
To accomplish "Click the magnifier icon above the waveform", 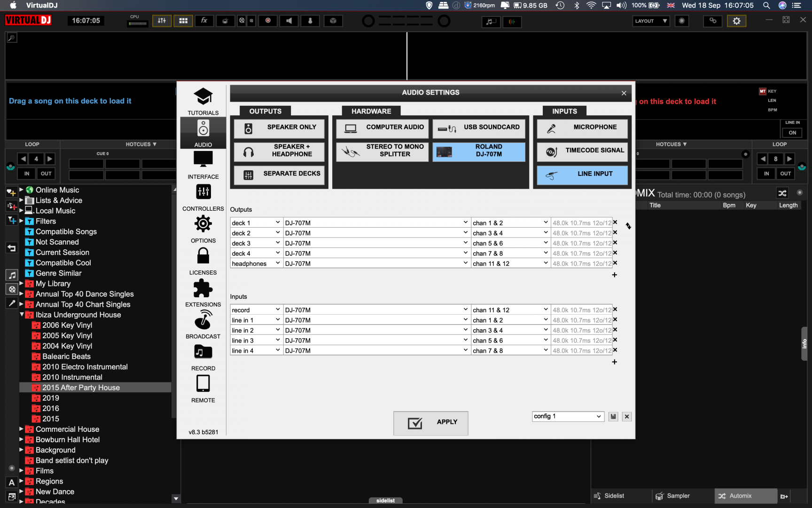I will [12, 38].
